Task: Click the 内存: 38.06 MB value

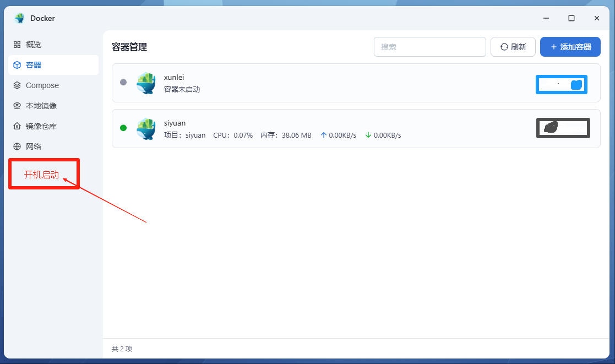Action: click(x=286, y=135)
